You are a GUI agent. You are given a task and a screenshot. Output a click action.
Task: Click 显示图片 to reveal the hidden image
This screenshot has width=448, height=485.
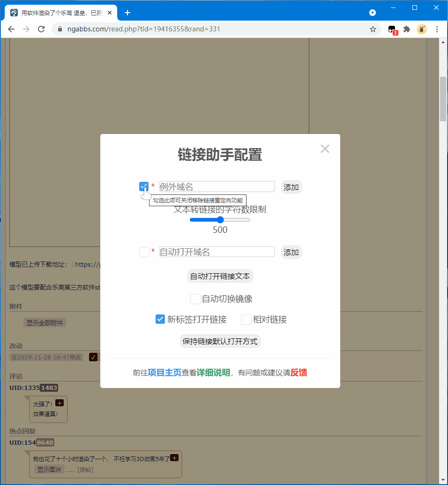pyautogui.click(x=49, y=469)
